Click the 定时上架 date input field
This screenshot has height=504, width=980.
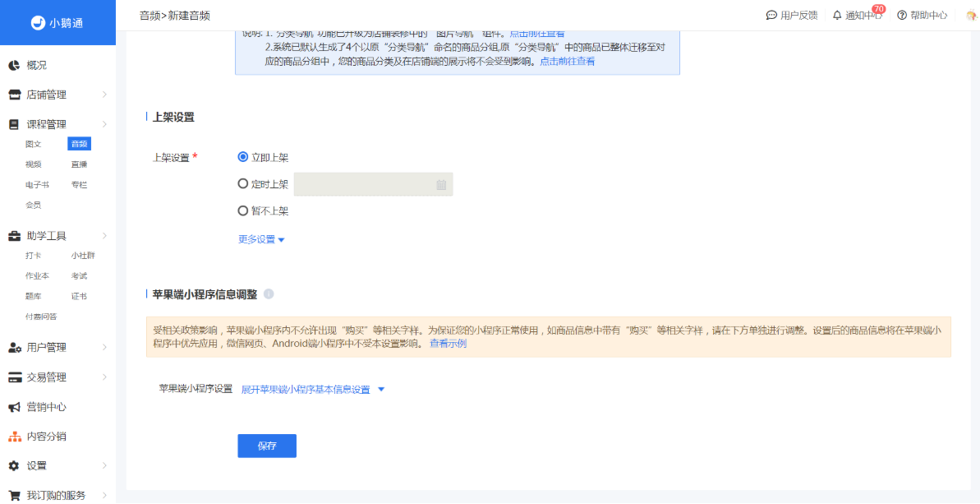tap(373, 184)
